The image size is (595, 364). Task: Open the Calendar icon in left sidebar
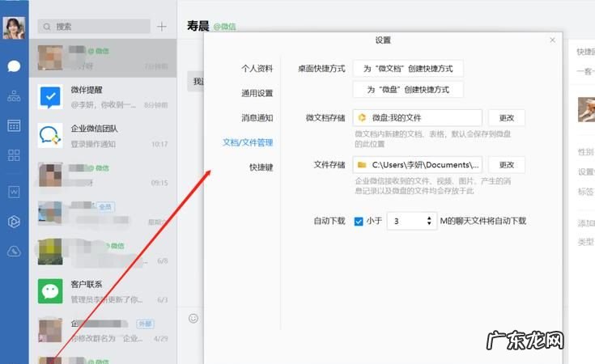click(14, 125)
